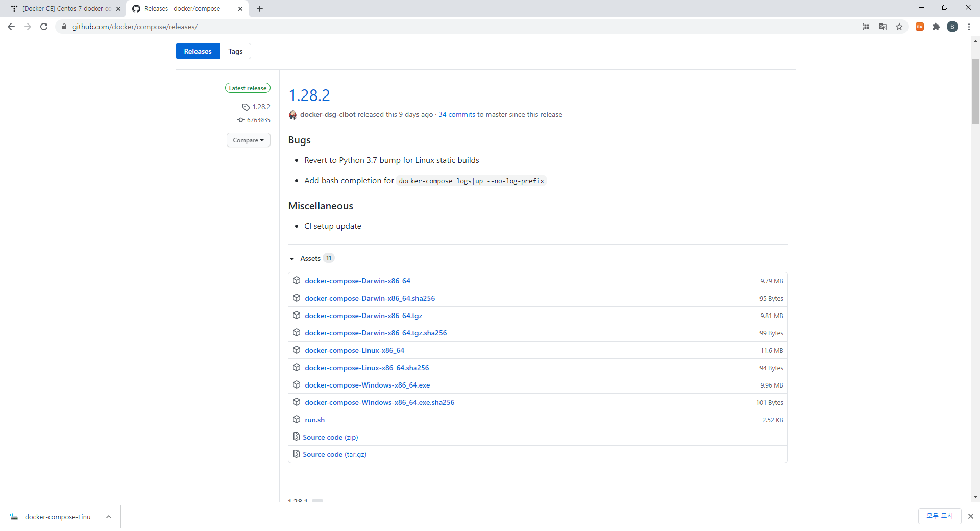Image resolution: width=980 pixels, height=531 pixels.
Task: Download docker-compose-Darwin-x86_64.tgz
Action: click(363, 316)
